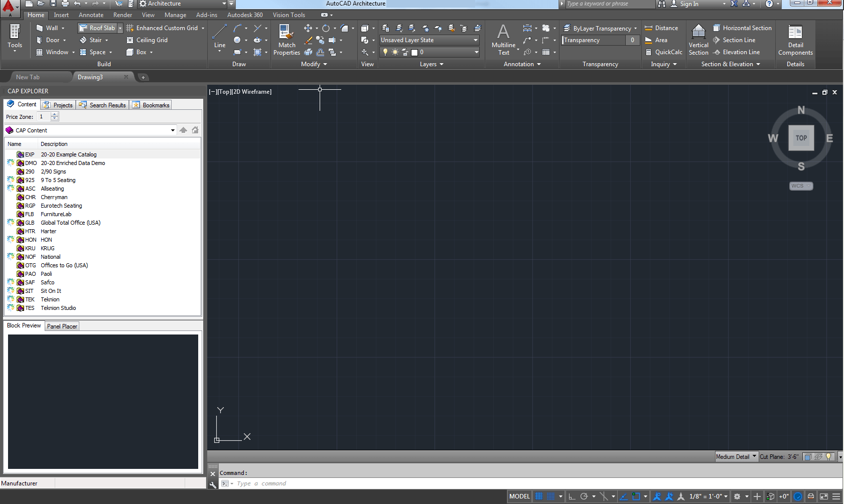Select the Door tool
The width and height of the screenshot is (844, 504).
tap(48, 40)
